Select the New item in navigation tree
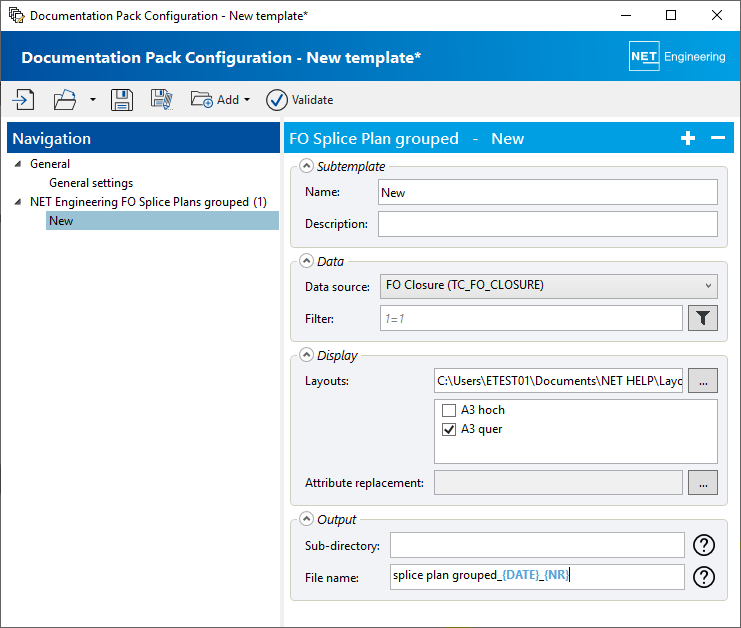 [162, 221]
